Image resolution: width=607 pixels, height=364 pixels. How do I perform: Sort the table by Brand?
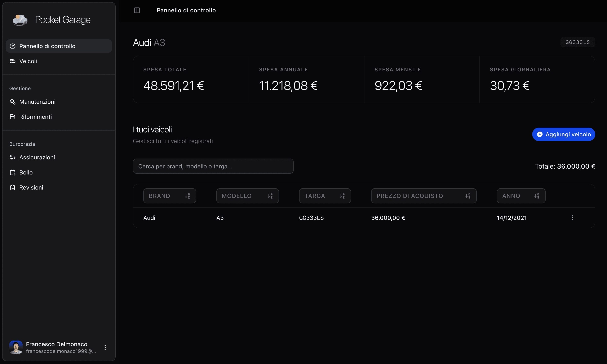[x=169, y=196]
